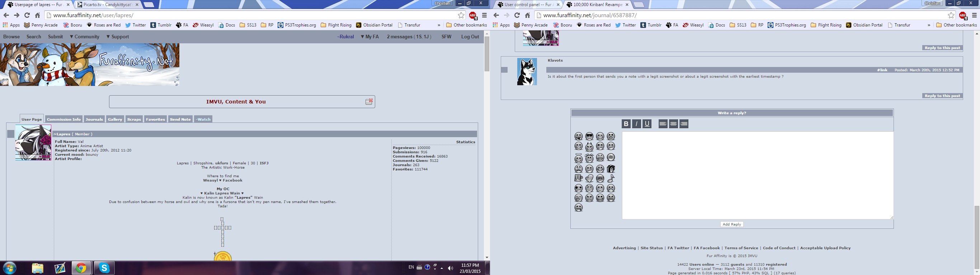
Task: Expand the Community dropdown menu
Action: tap(84, 37)
